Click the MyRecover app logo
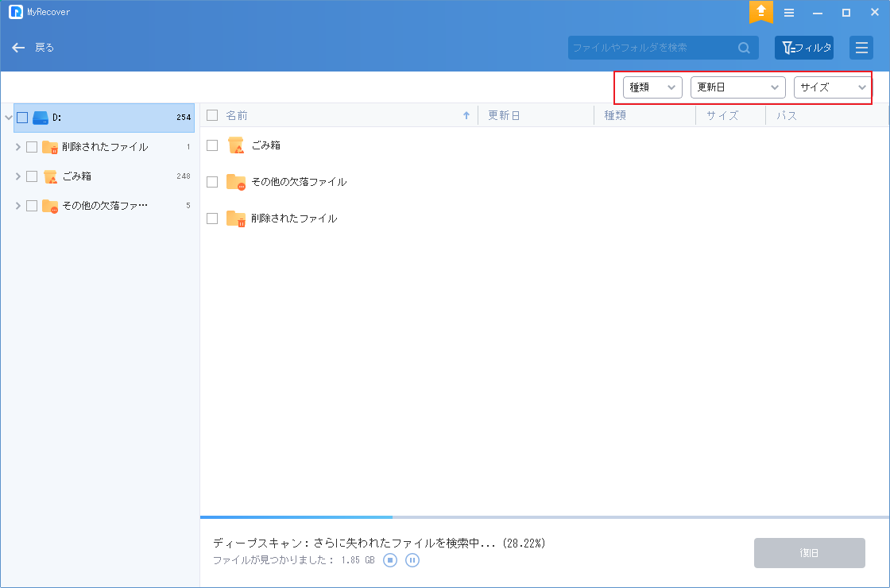The image size is (890, 588). (x=16, y=12)
